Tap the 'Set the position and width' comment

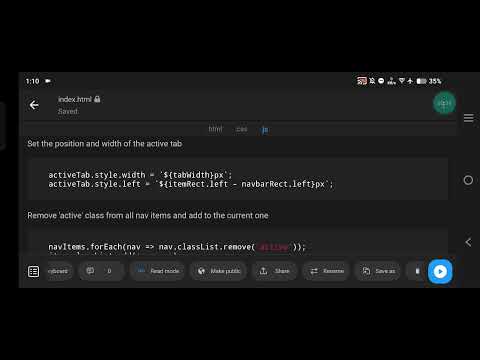click(x=105, y=144)
